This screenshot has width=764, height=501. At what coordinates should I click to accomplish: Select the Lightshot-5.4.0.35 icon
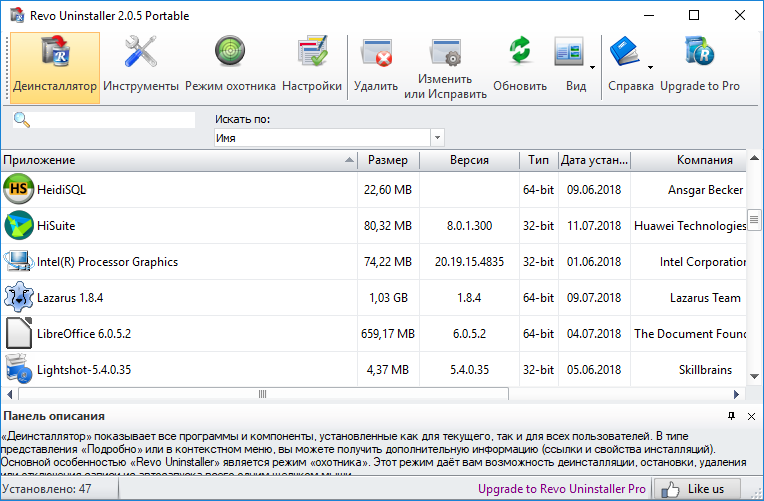point(19,369)
